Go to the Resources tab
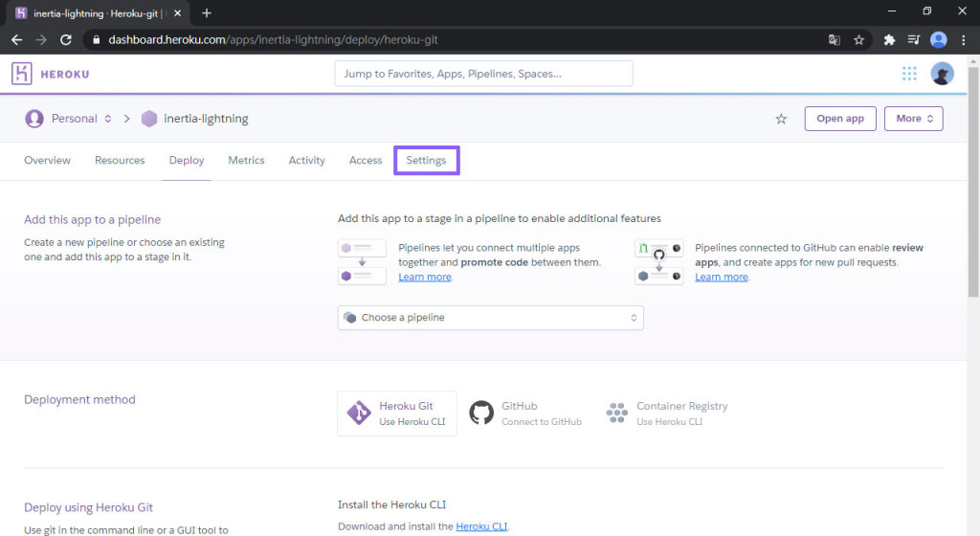 tap(120, 161)
